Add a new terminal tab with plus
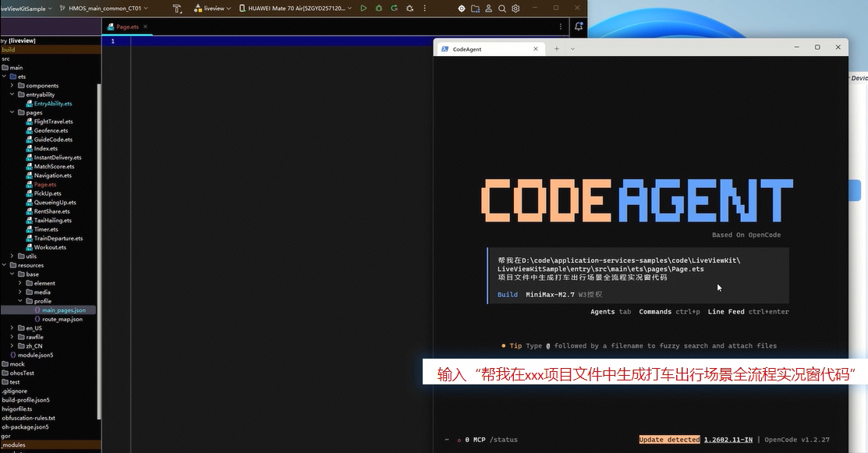Viewport: 868px width, 453px height. coord(557,48)
